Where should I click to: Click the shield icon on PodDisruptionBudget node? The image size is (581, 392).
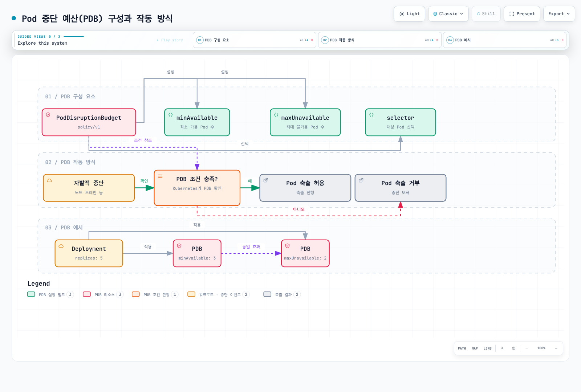click(x=48, y=115)
